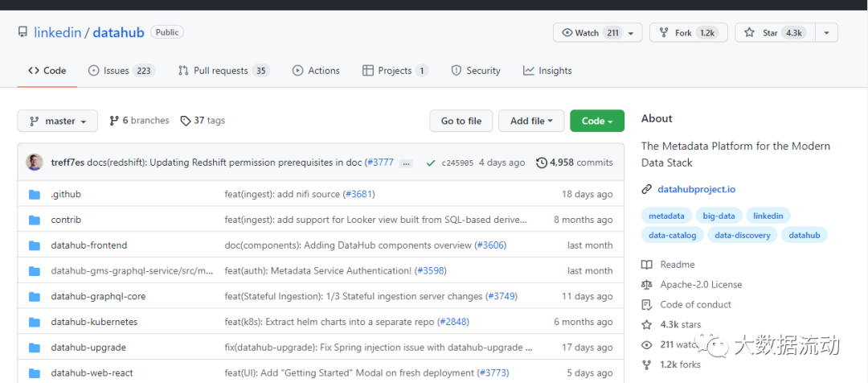Open pull request #3777 link
The image size is (868, 383).
point(381,163)
